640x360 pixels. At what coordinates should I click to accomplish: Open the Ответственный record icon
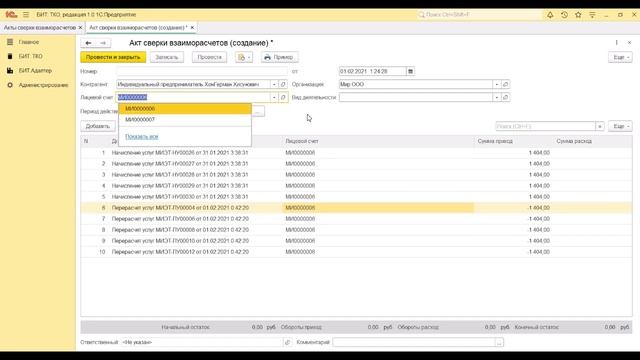click(287, 342)
